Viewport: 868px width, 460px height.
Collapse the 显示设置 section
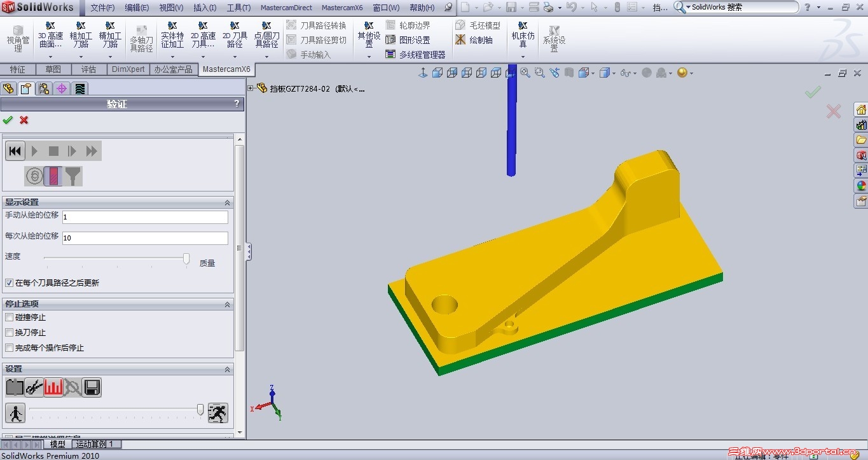coord(227,202)
